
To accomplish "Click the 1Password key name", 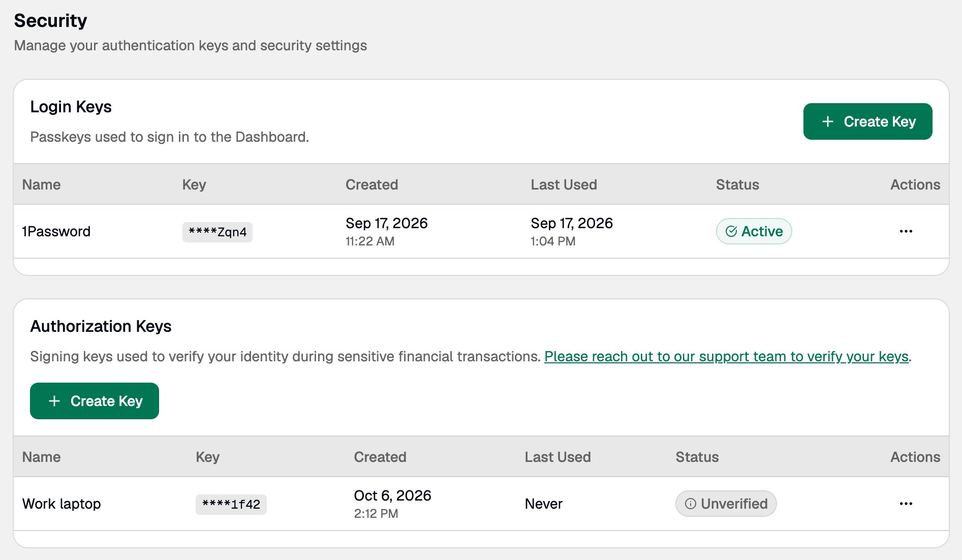I will (x=56, y=231).
